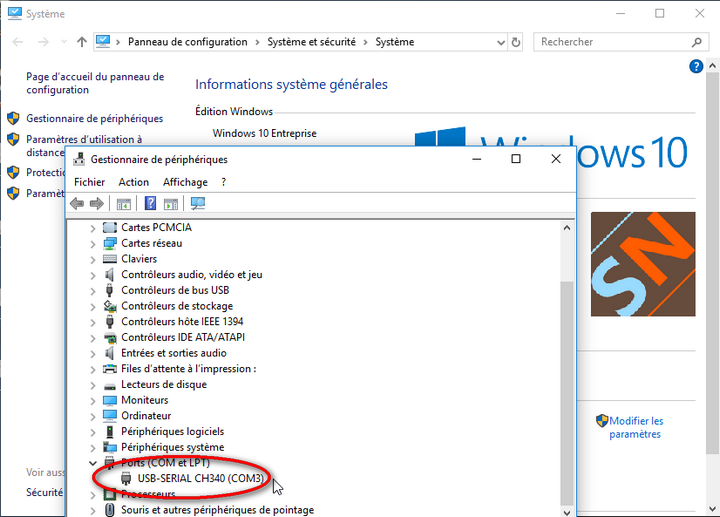The height and width of the screenshot is (517, 720).
Task: Click Gestionnaire de périphériques link in Système sidebar
Action: [x=95, y=118]
